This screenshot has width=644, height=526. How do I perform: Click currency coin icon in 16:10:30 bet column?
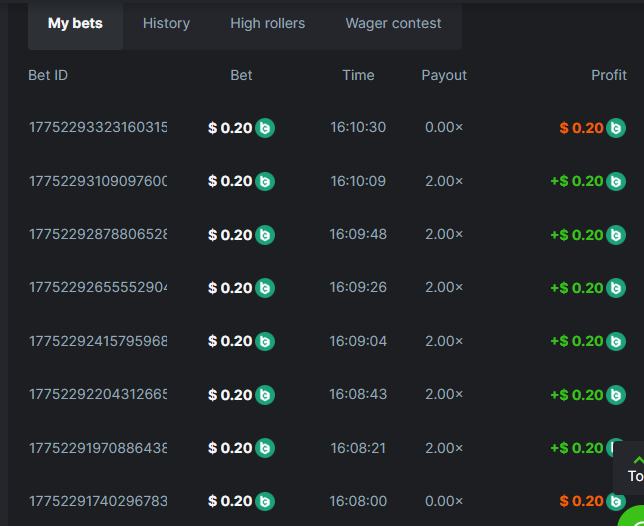coord(265,128)
